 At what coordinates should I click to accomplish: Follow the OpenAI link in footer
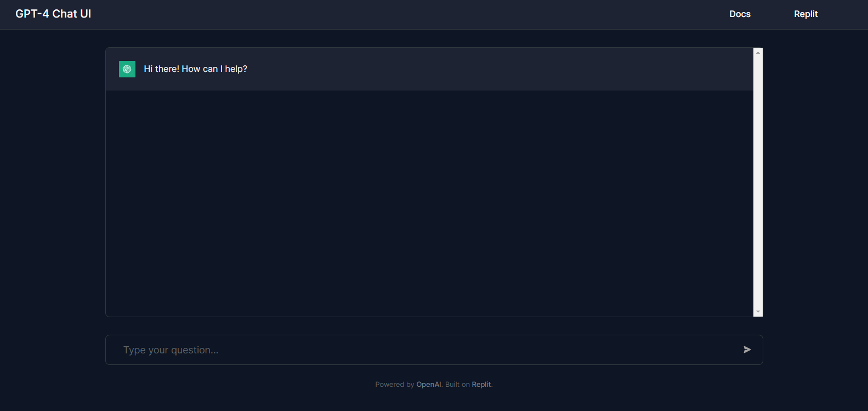pos(428,385)
